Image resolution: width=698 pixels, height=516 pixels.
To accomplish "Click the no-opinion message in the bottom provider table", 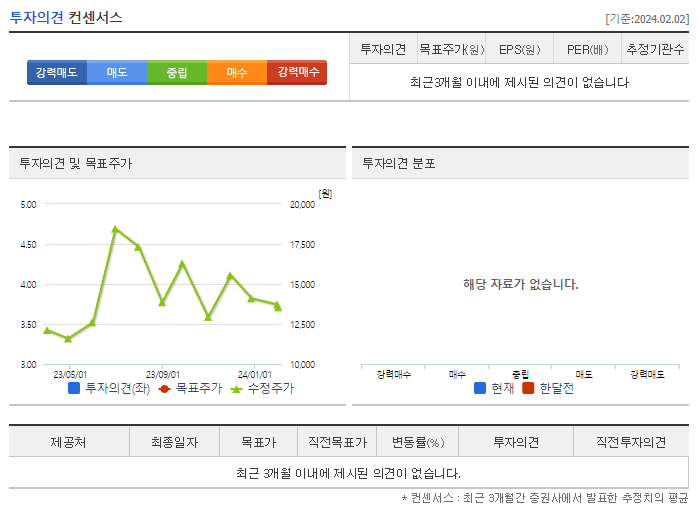I will point(348,473).
